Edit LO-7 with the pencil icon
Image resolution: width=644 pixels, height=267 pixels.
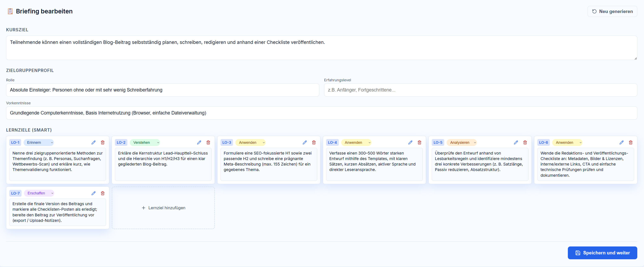[x=93, y=193]
